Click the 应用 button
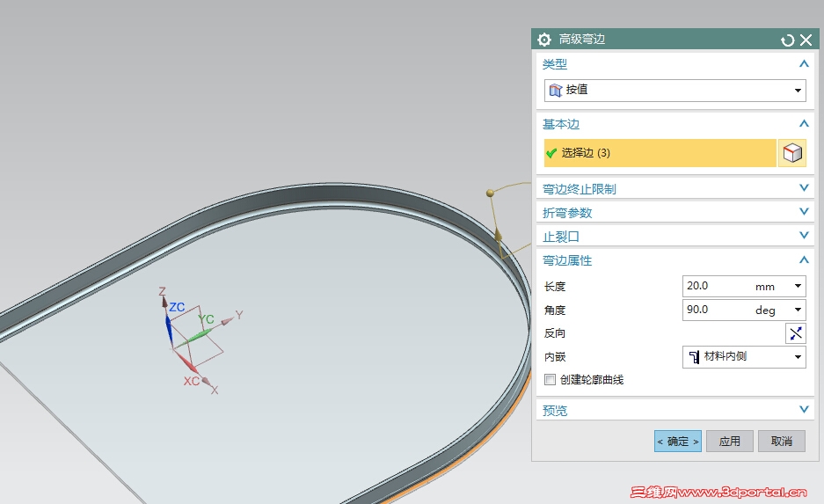Image resolution: width=824 pixels, height=504 pixels. [x=729, y=441]
